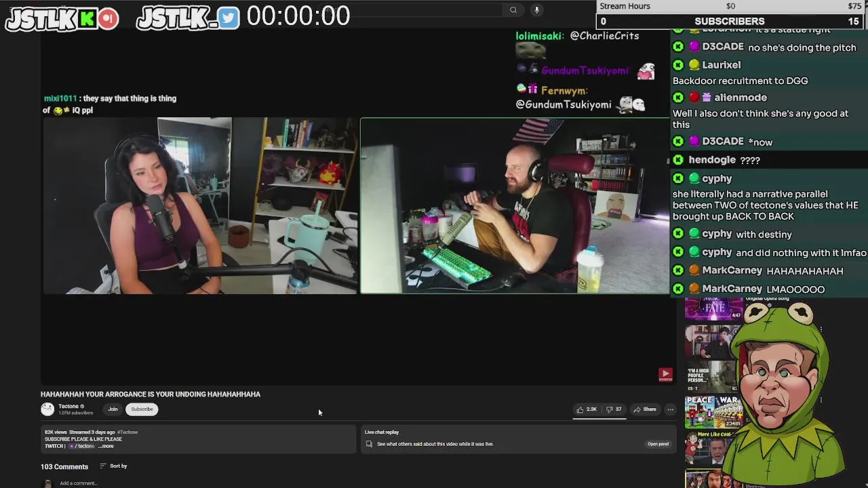Expand description with ...more

click(x=106, y=446)
